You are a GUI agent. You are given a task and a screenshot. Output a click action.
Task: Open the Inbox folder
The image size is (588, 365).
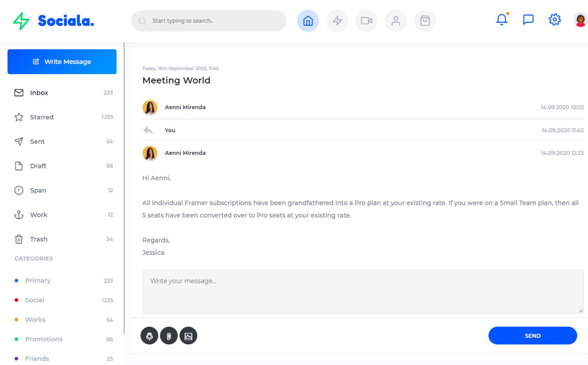[x=39, y=93]
